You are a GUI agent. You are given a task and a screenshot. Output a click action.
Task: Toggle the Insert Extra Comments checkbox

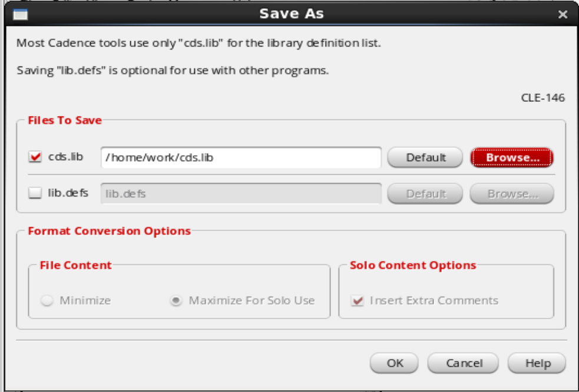tap(357, 301)
